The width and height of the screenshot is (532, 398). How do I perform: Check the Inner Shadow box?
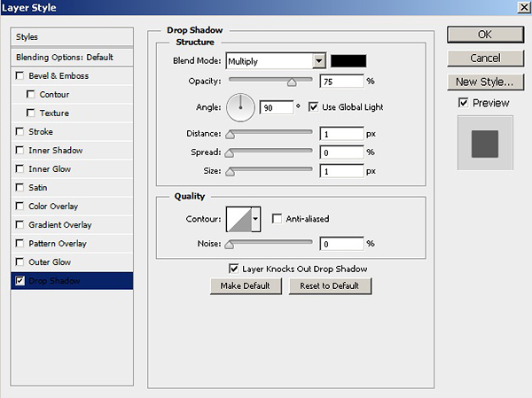20,150
